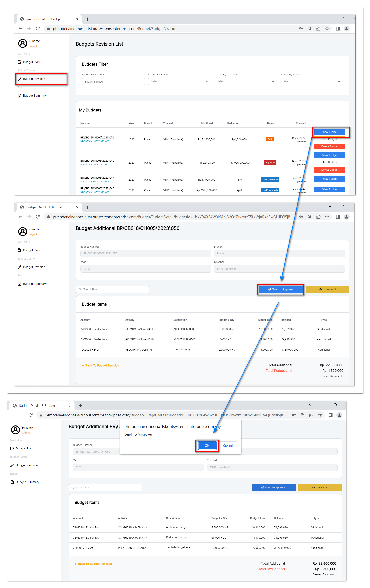Open new tab next to Revisions List tab
The width and height of the screenshot is (370, 588).
tap(87, 19)
